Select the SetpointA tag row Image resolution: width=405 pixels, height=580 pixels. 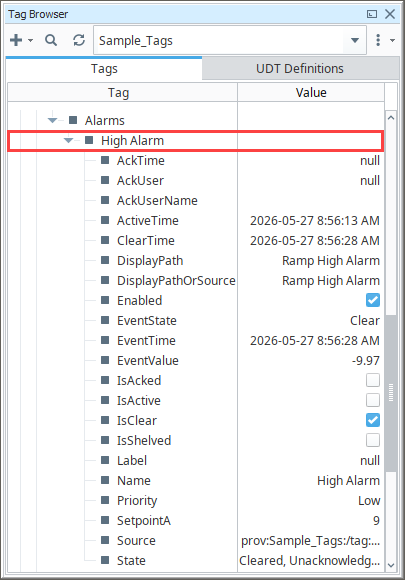196,520
